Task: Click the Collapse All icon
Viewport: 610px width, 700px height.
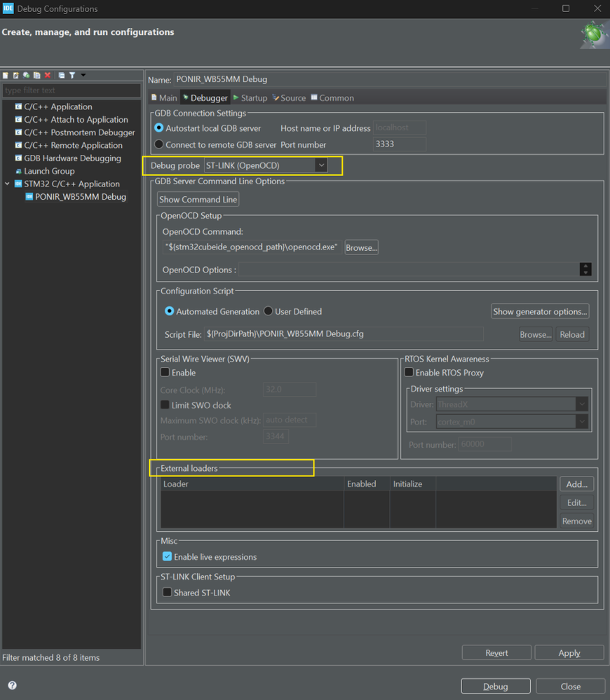Action: [62, 76]
